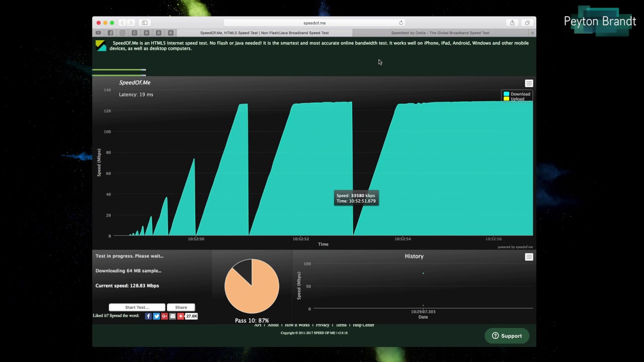Click the 'Current speed: 128.83 Mbps' text
This screenshot has height=362, width=644.
(x=127, y=286)
